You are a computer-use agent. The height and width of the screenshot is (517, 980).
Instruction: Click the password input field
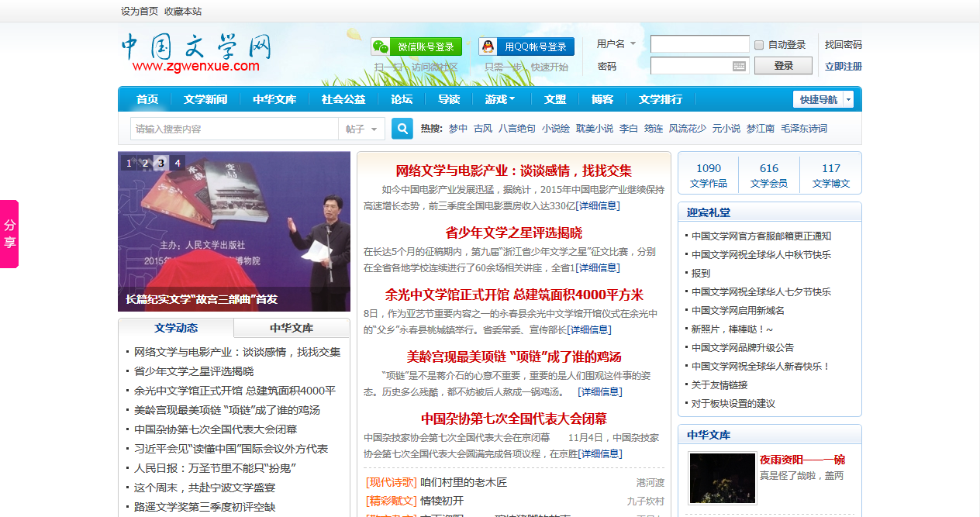point(700,66)
